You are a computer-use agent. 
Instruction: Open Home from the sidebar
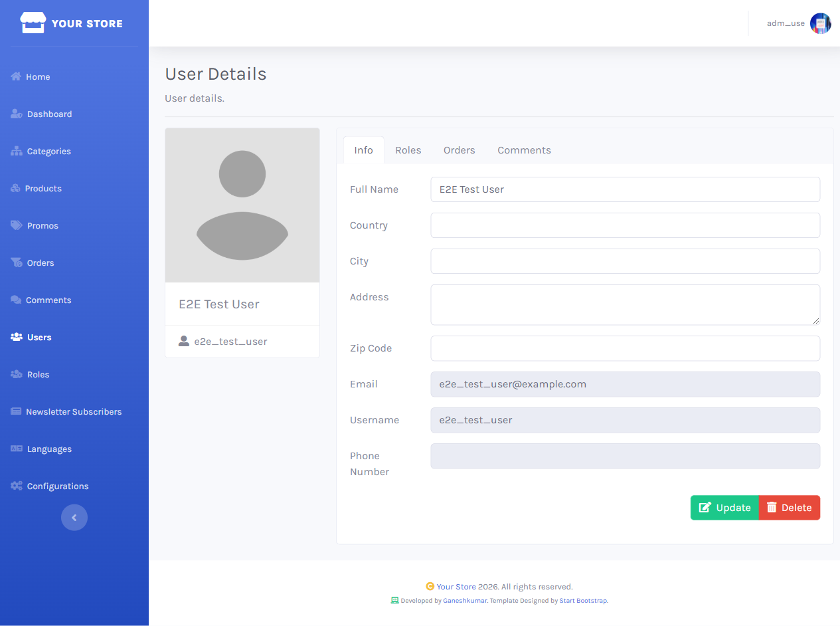(74, 76)
